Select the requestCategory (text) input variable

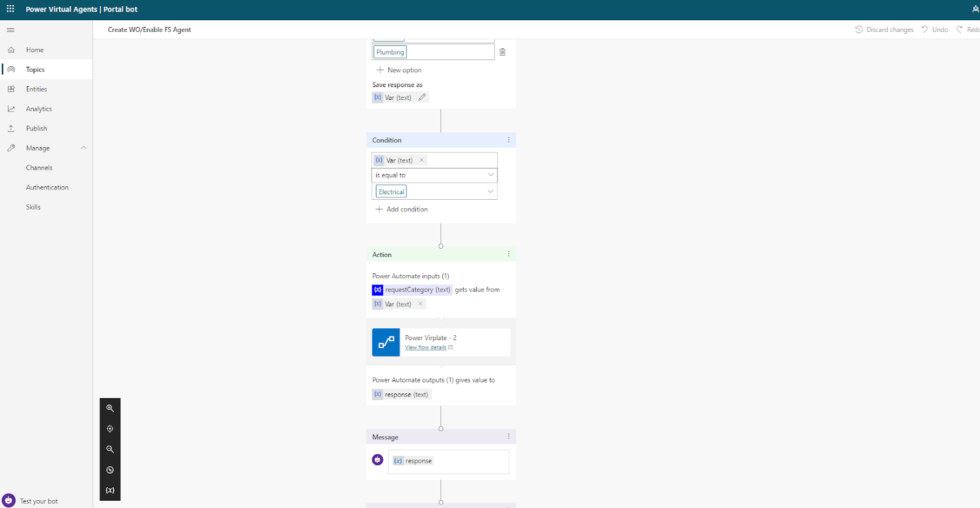412,290
